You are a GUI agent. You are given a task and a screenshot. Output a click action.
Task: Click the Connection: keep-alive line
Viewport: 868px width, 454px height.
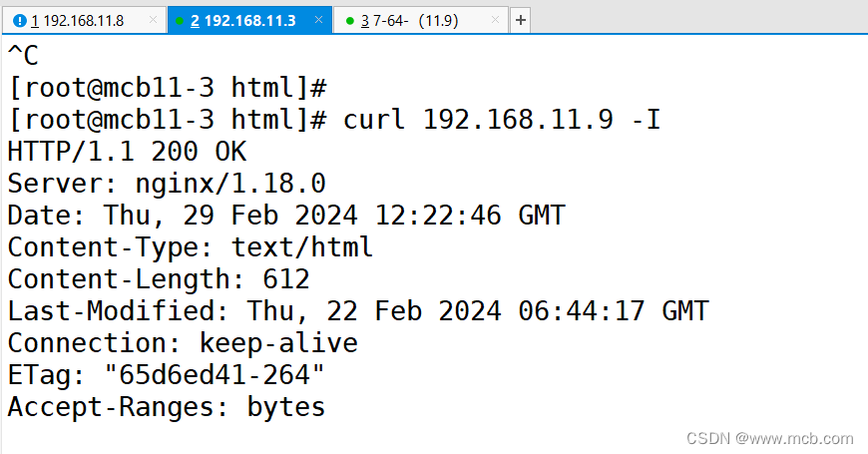[x=183, y=343]
